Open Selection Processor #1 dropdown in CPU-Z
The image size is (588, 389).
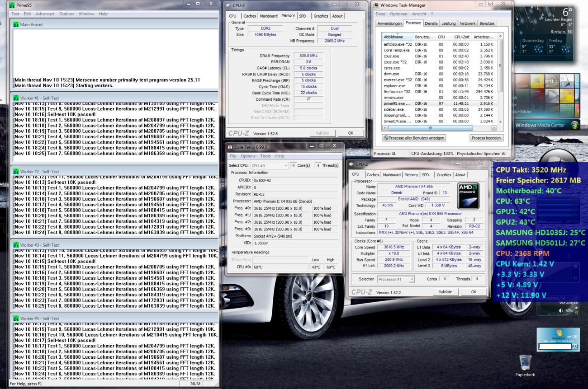396,279
